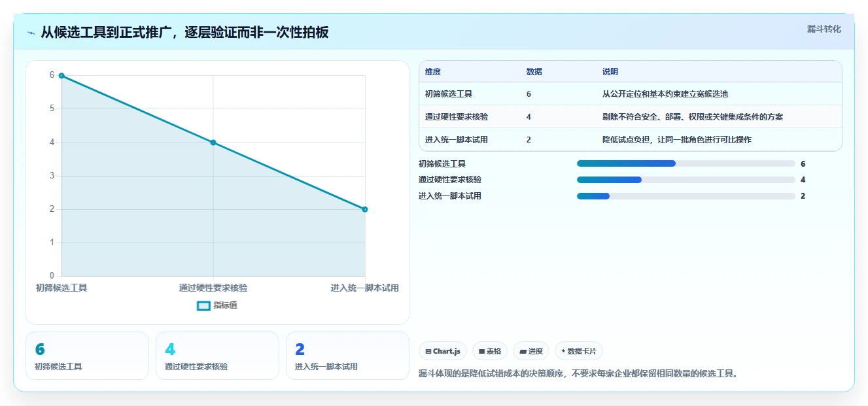
Task: Select the Chart.js chip
Action: [x=443, y=351]
